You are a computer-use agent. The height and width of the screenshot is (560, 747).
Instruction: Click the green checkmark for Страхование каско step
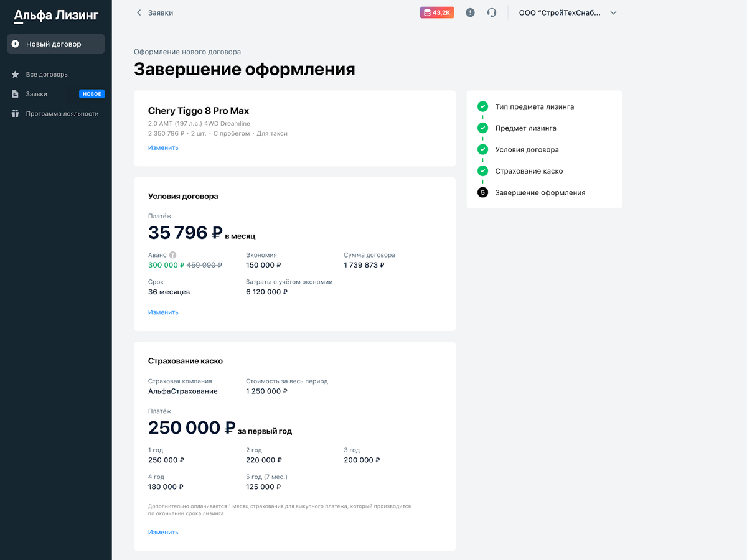482,170
